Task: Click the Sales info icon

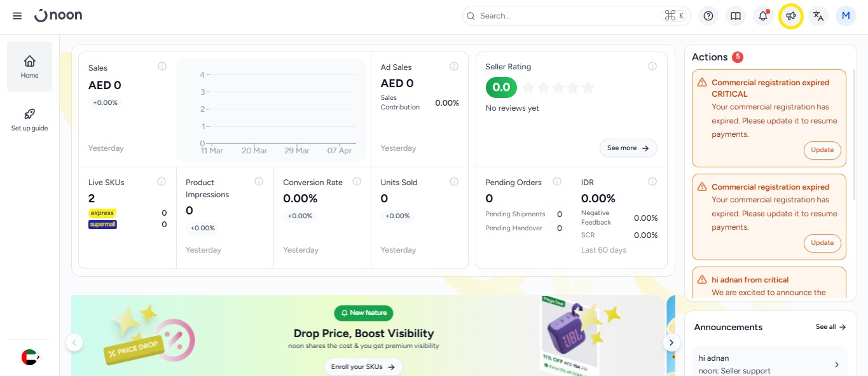Action: pyautogui.click(x=162, y=66)
